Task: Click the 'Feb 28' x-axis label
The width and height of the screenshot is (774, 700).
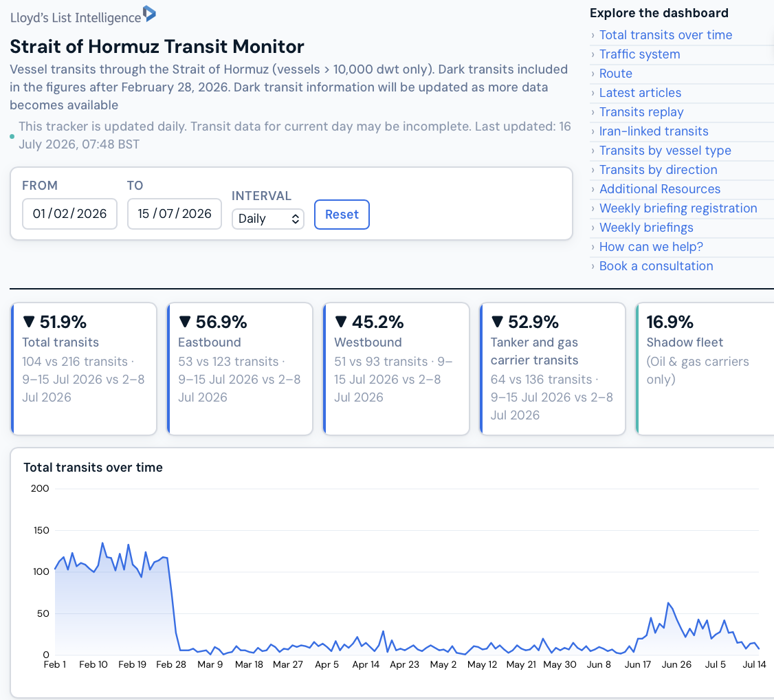Action: coord(170,664)
